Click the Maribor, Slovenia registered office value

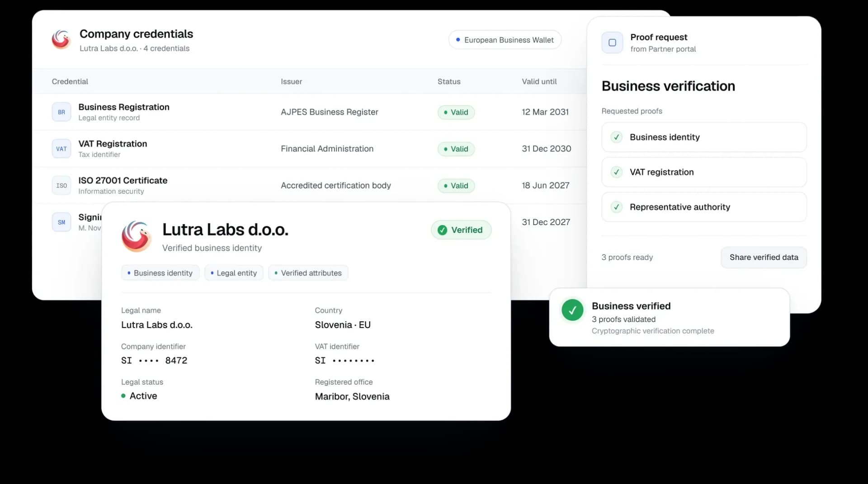pyautogui.click(x=352, y=396)
